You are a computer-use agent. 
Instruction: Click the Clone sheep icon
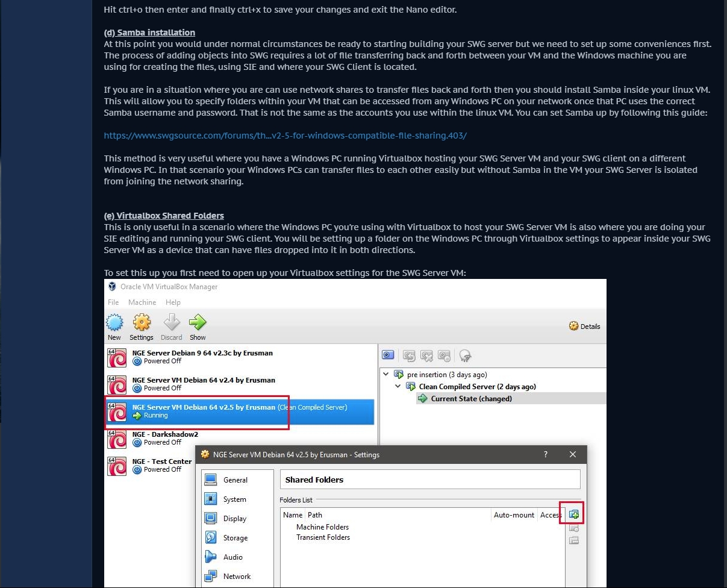465,355
